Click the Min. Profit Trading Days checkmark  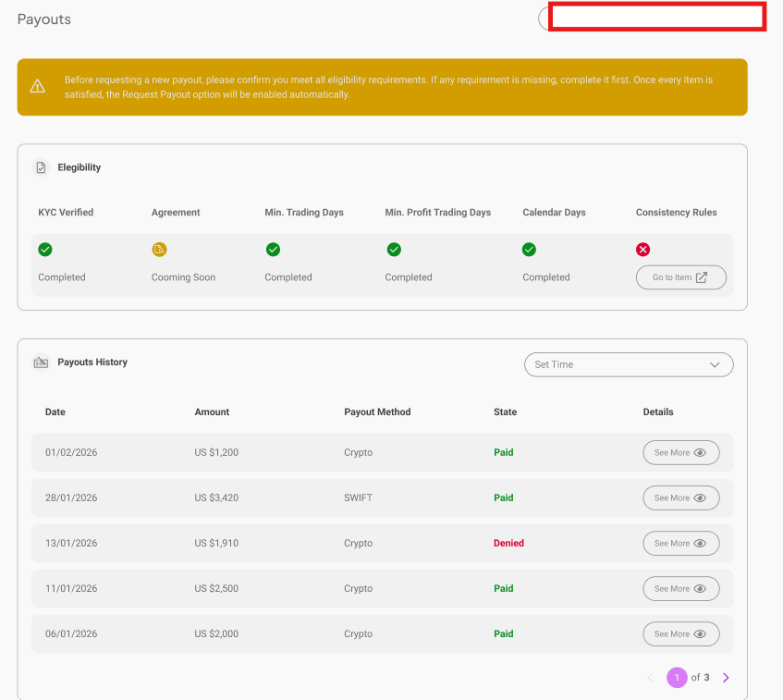pyautogui.click(x=394, y=250)
